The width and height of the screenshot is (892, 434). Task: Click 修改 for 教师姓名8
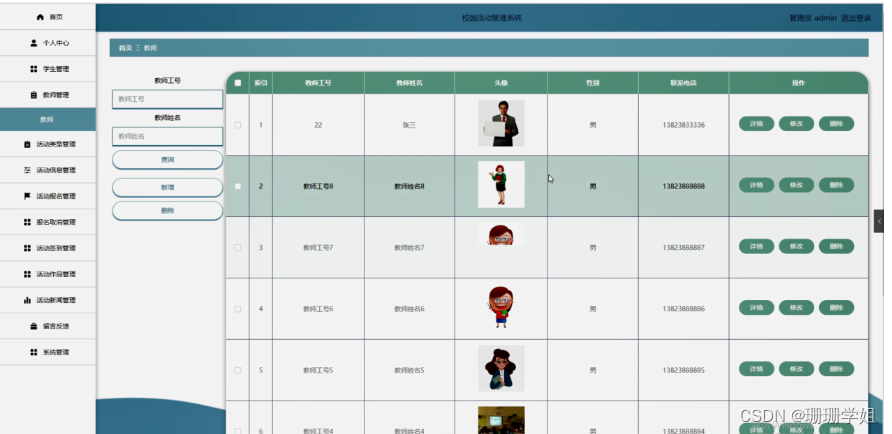pyautogui.click(x=796, y=185)
